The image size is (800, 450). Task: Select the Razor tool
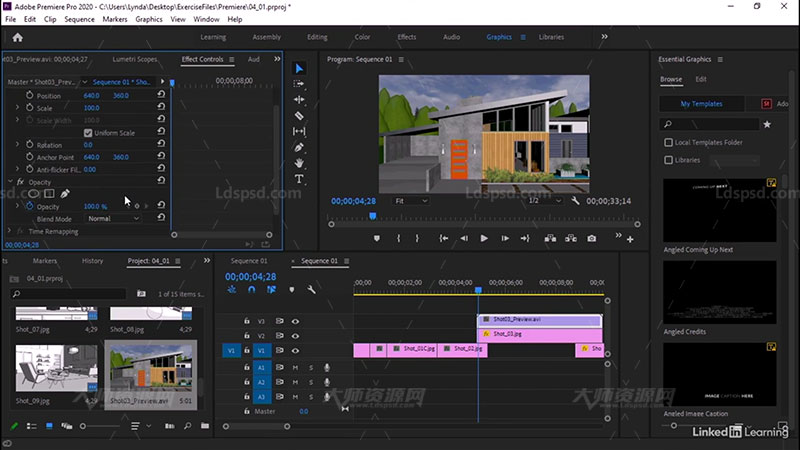pyautogui.click(x=299, y=115)
